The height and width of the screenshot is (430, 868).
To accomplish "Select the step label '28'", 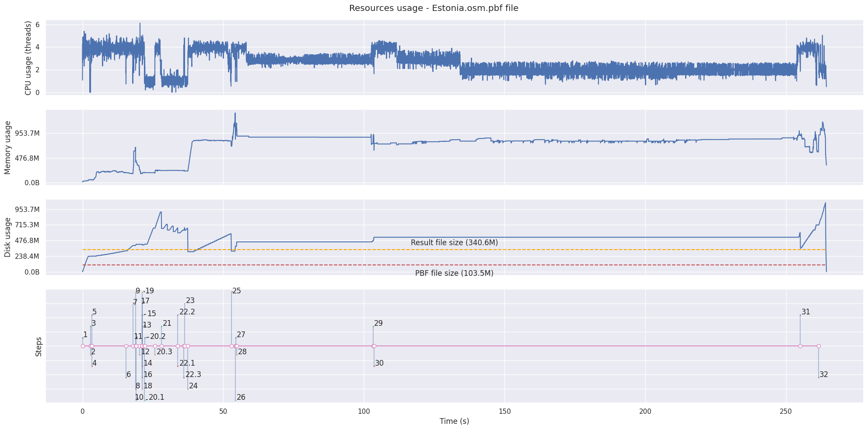I will [242, 352].
